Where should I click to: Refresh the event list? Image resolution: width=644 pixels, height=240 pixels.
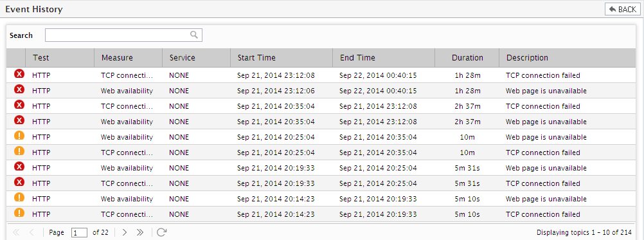(162, 233)
